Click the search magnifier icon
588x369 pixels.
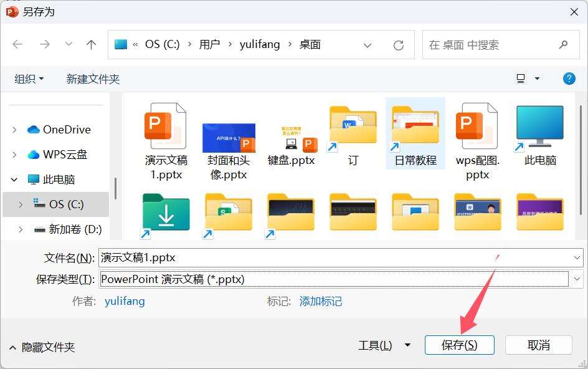pyautogui.click(x=563, y=45)
